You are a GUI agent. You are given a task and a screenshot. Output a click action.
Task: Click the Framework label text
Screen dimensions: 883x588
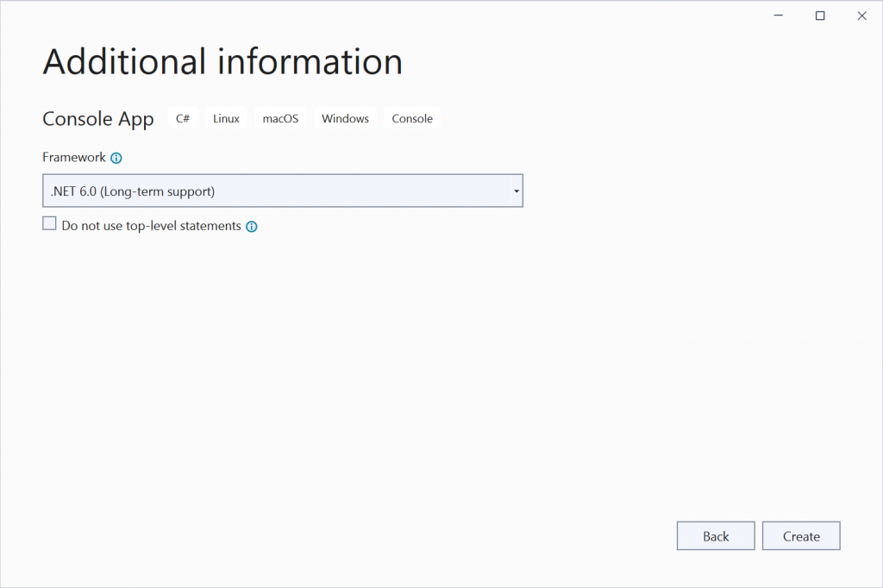pos(74,157)
